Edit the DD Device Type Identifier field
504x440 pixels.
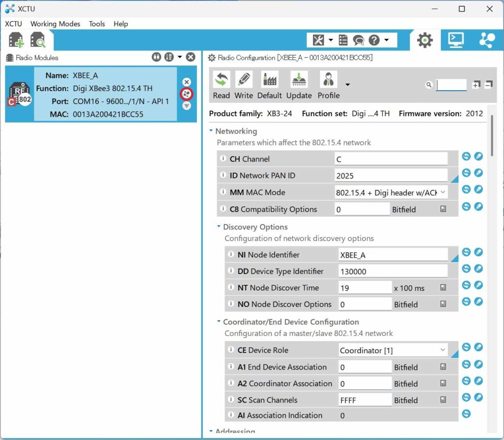coord(393,271)
